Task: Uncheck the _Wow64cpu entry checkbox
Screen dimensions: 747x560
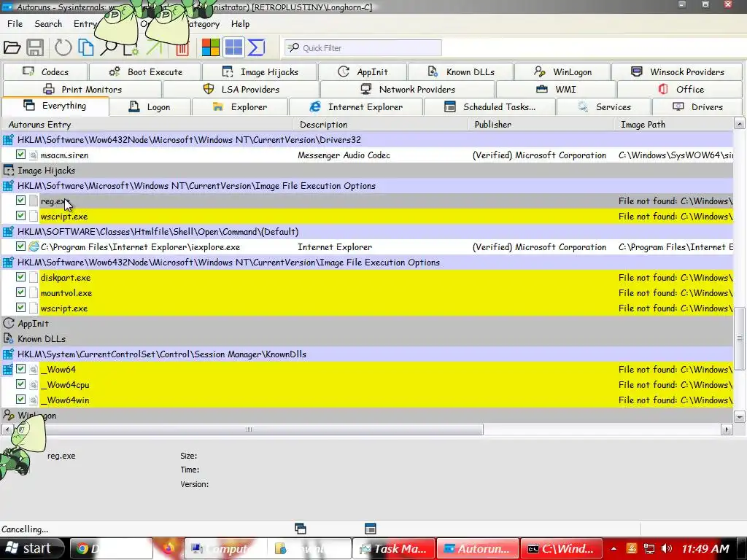Action: [20, 384]
